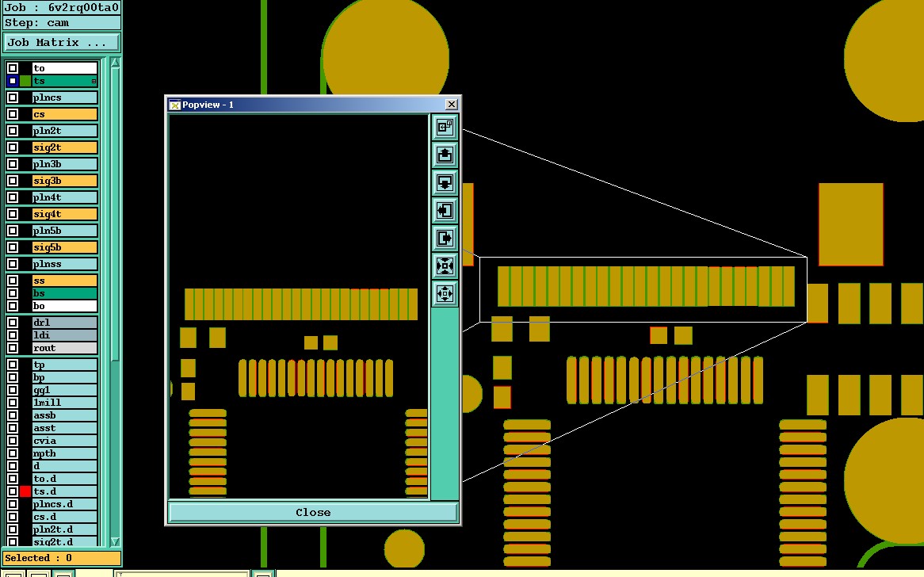Select the sig4t layer name
The height and width of the screenshot is (577, 924).
click(x=64, y=214)
